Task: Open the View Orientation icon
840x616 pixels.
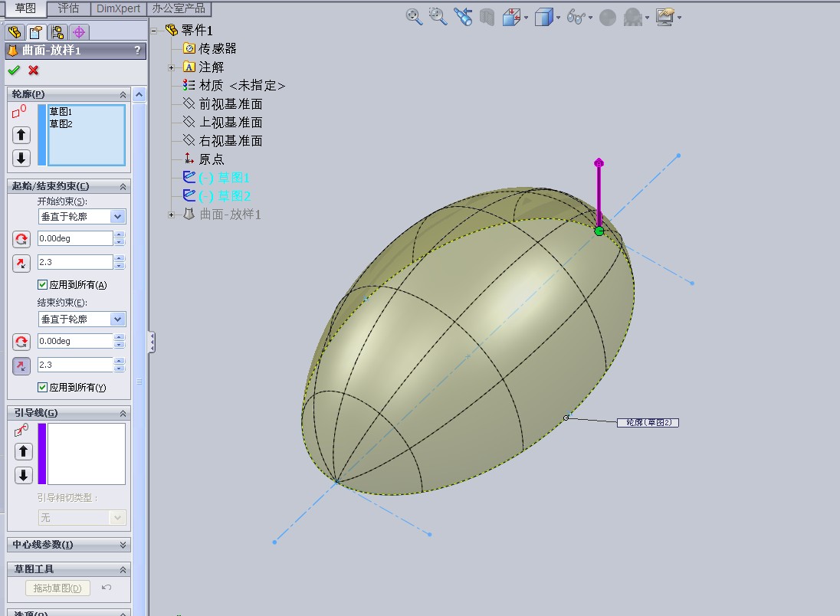Action: click(512, 17)
